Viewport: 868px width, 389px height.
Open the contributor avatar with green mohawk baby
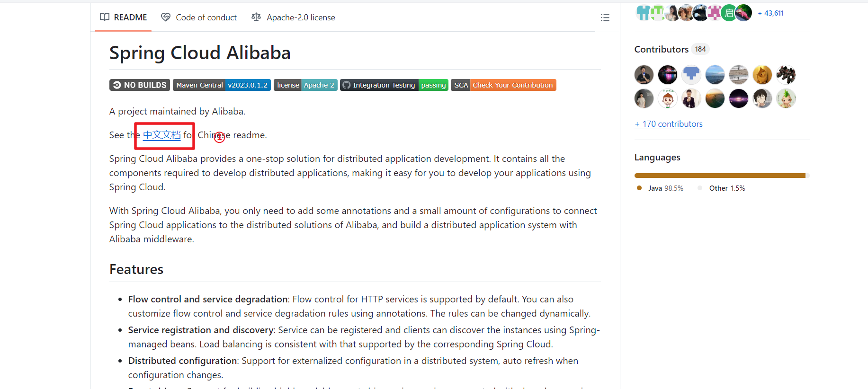pyautogui.click(x=786, y=98)
